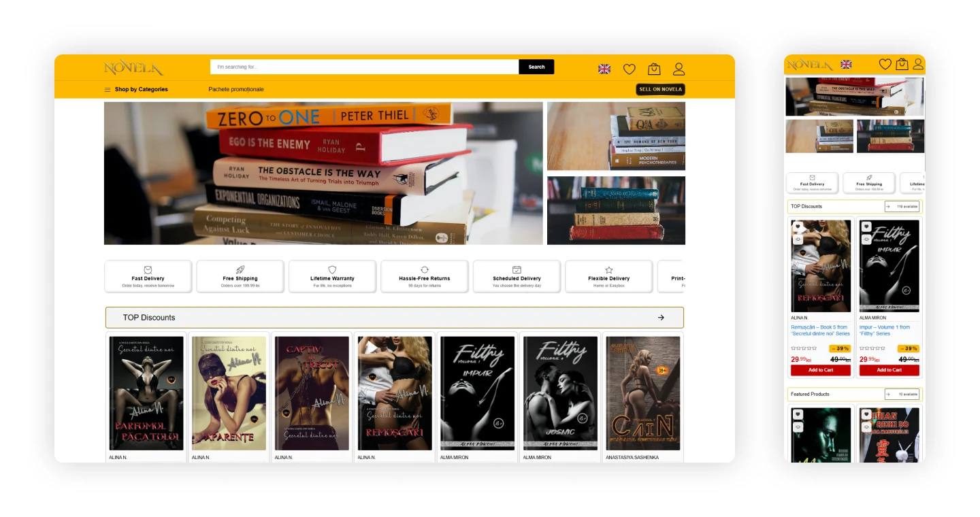Rate Remușcări using its star rating
Image resolution: width=980 pixels, height=517 pixels.
(x=804, y=348)
